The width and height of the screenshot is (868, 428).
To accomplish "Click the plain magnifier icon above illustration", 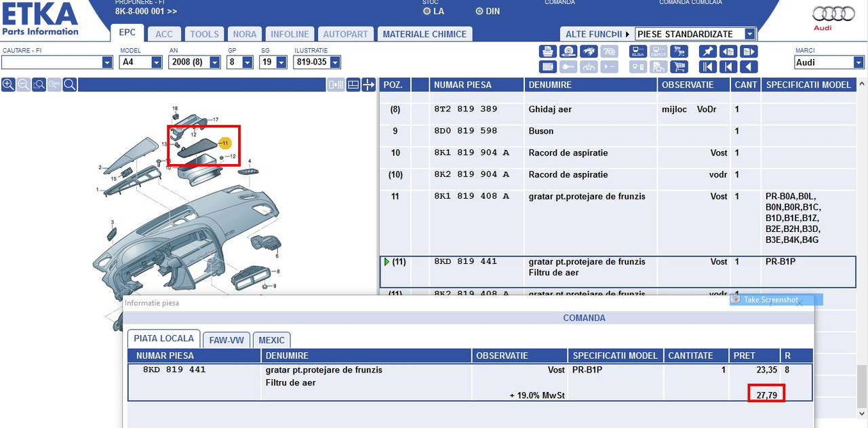I will (x=68, y=85).
